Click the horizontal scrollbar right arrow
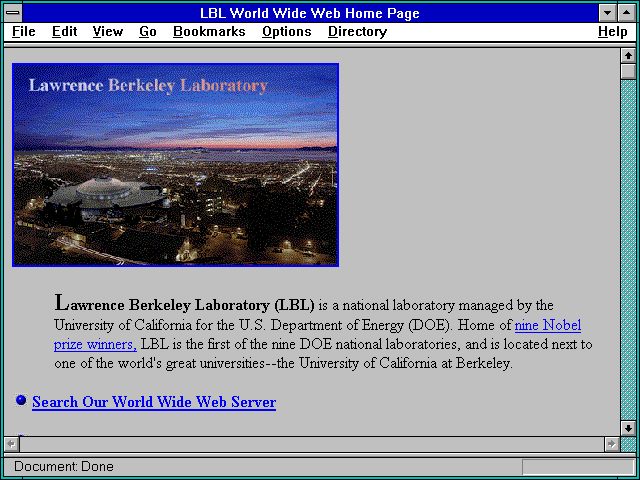640x480 pixels. tap(611, 444)
